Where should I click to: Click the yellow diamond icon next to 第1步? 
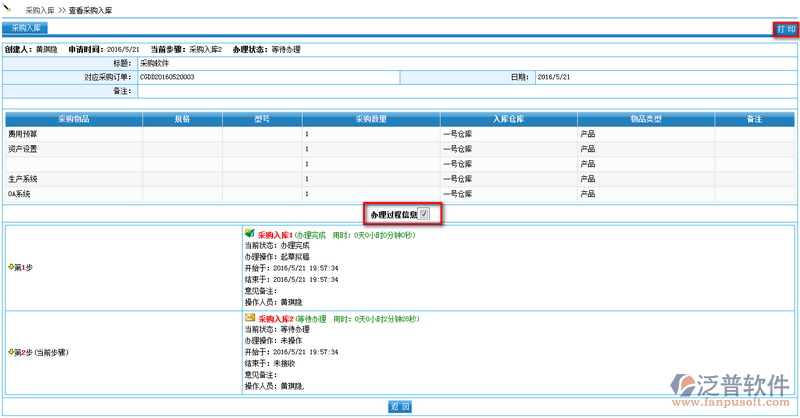(10, 268)
